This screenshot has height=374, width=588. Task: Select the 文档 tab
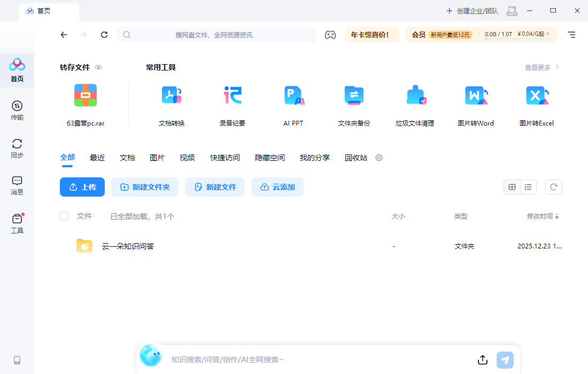click(x=127, y=158)
